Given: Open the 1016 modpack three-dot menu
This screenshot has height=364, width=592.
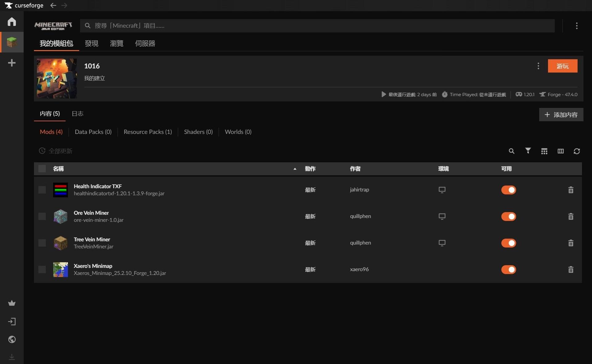Looking at the screenshot, I should tap(538, 66).
